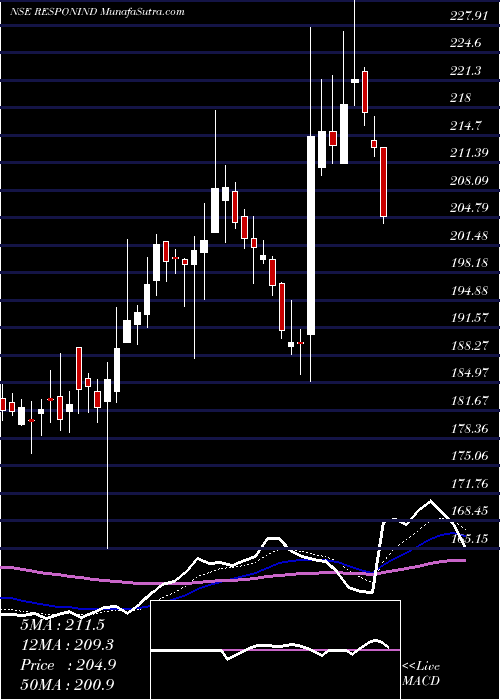The width and height of the screenshot is (500, 700).
Task: Click the 194.88 price axis label
Action: point(468,291)
